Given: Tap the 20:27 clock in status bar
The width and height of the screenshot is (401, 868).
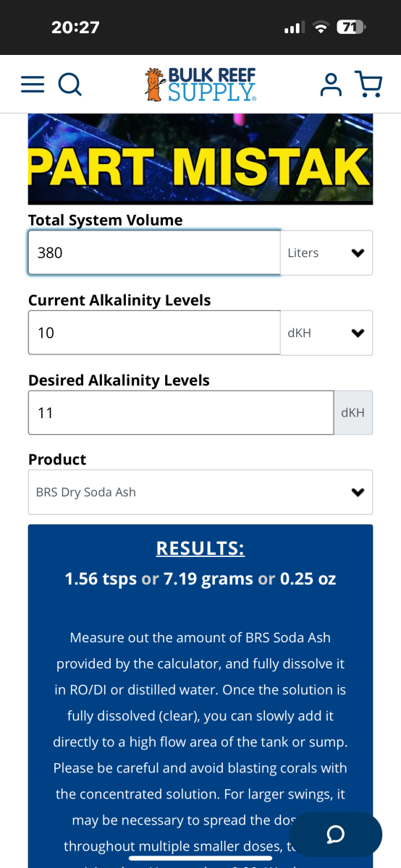Looking at the screenshot, I should (75, 27).
